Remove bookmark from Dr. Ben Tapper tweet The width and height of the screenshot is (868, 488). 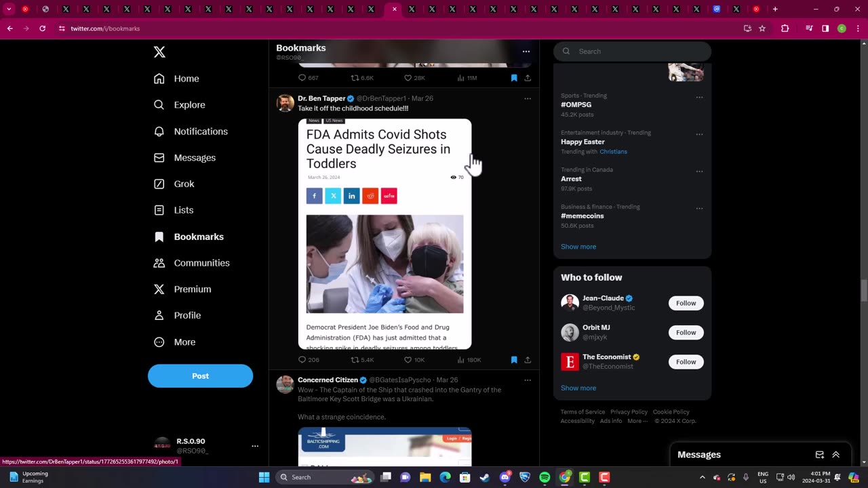(514, 360)
